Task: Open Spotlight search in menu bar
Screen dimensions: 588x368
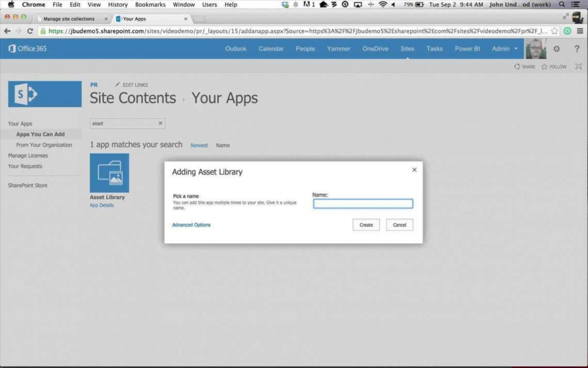Action: [x=562, y=5]
